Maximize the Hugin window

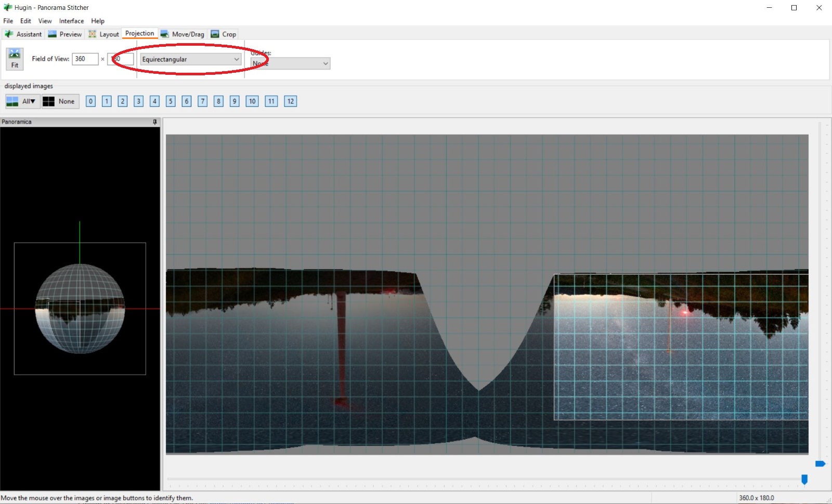click(x=794, y=8)
